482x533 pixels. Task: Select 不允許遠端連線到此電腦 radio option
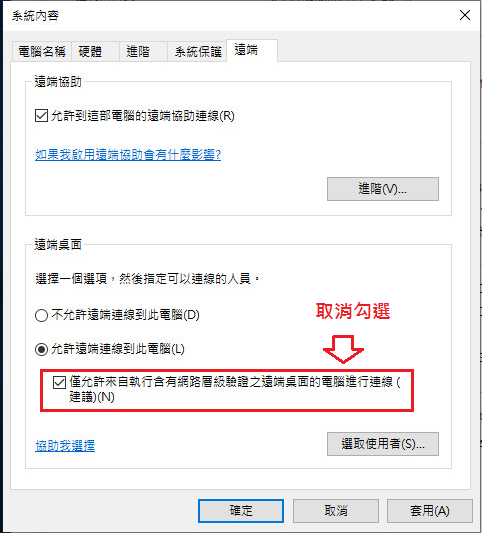pos(41,315)
